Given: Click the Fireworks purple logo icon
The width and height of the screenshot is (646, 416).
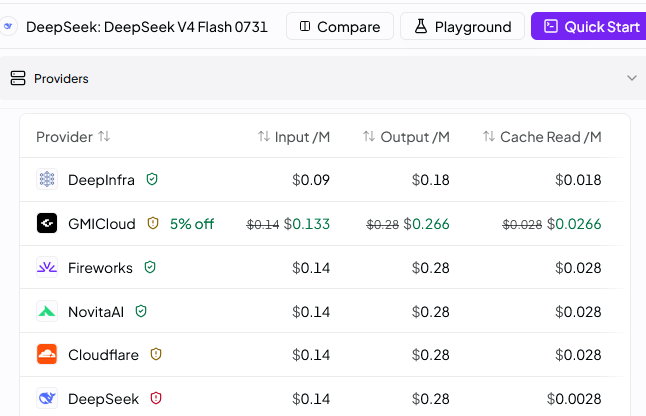Looking at the screenshot, I should [47, 267].
